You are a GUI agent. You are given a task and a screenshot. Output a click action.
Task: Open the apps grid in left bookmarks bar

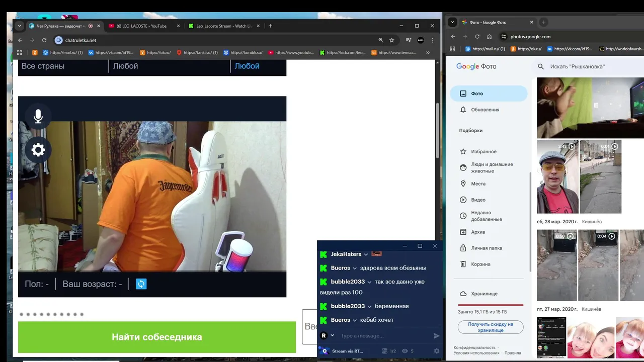tap(20, 52)
